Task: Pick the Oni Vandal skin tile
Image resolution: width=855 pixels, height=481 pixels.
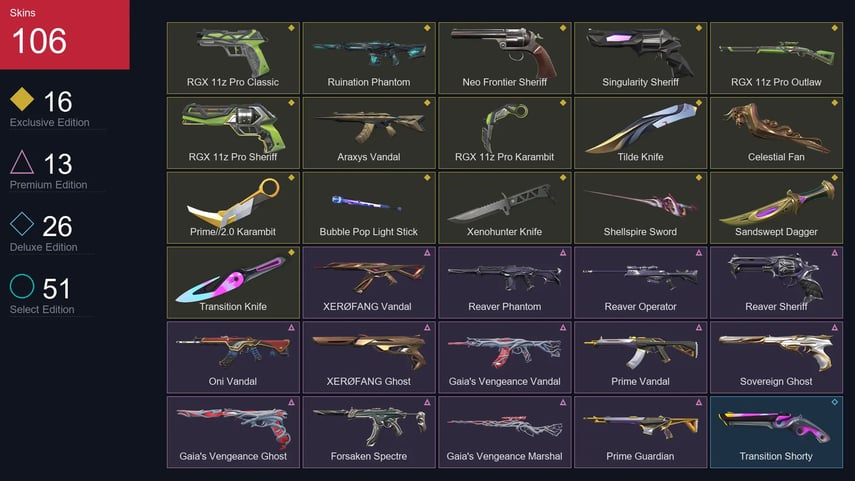Action: pos(233,357)
